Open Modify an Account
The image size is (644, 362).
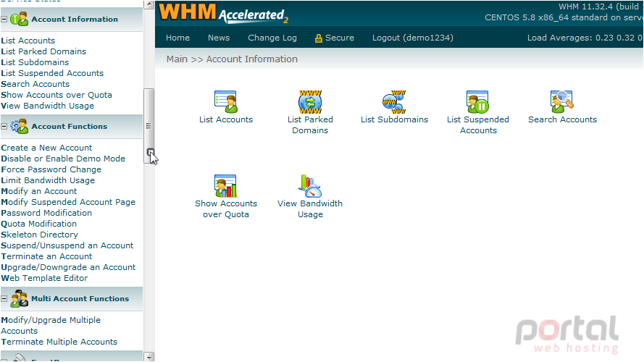pos(38,191)
